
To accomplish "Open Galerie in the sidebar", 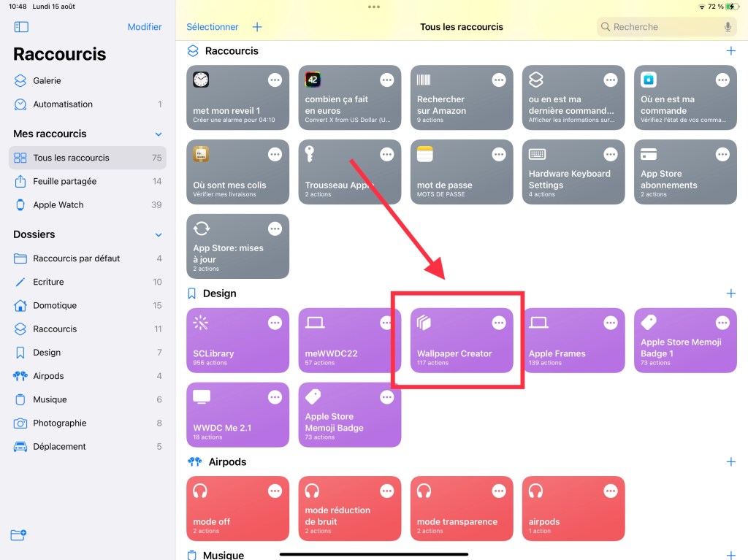I will click(x=47, y=81).
